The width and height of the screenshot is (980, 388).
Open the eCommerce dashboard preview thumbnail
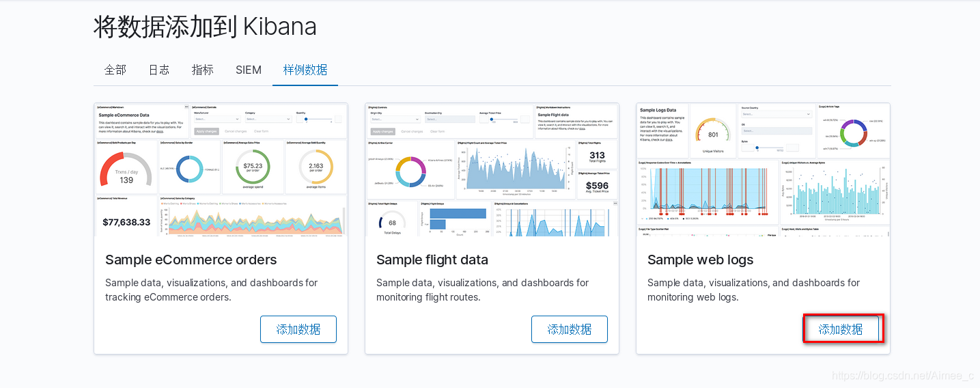221,169
